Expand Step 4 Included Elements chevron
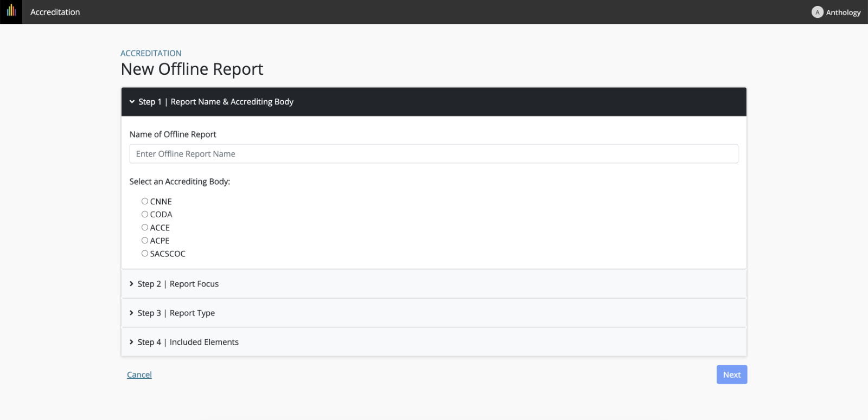This screenshot has width=868, height=420. (131, 342)
